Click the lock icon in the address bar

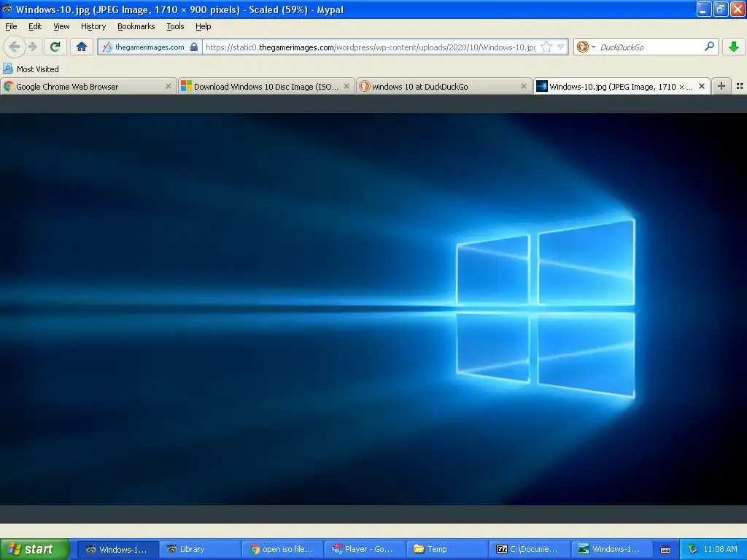click(x=194, y=47)
